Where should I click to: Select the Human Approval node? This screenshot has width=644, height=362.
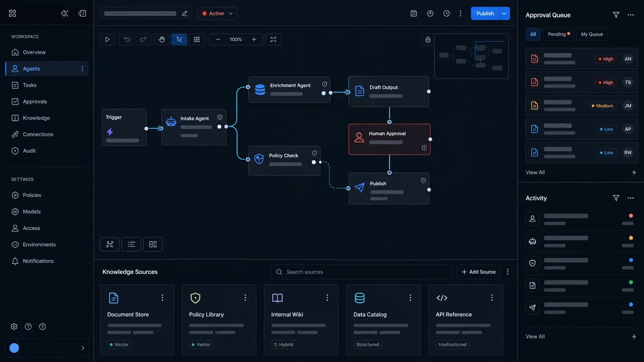[x=389, y=139]
